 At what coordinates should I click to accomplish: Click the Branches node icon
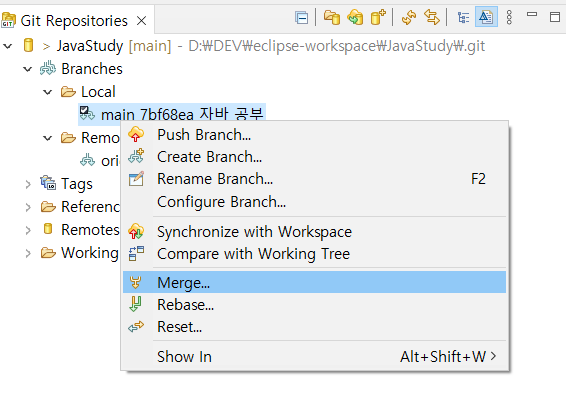[x=48, y=68]
